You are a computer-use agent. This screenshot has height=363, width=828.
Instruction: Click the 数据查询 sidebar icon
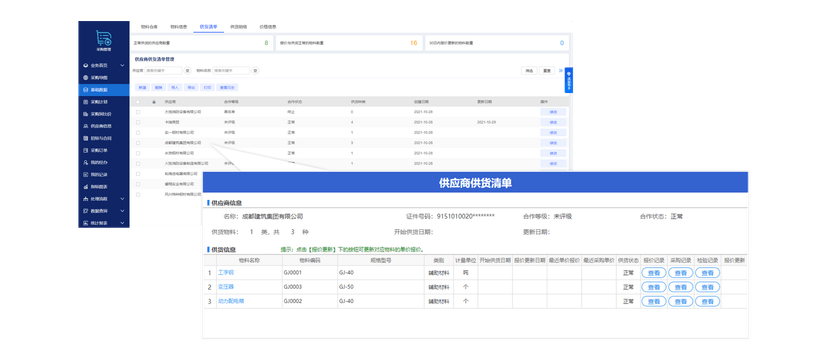pos(86,211)
